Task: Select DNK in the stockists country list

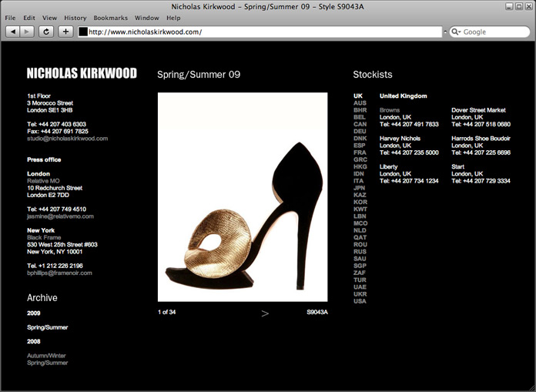Action: pos(360,139)
